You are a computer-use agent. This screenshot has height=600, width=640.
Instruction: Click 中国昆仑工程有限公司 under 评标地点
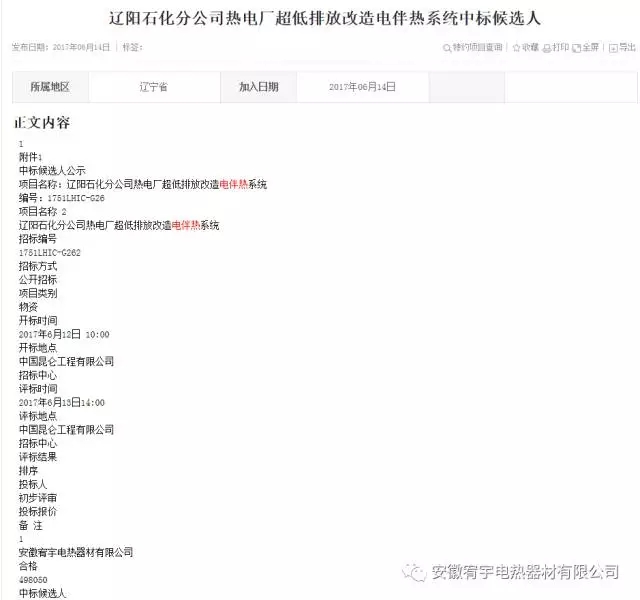(x=67, y=429)
